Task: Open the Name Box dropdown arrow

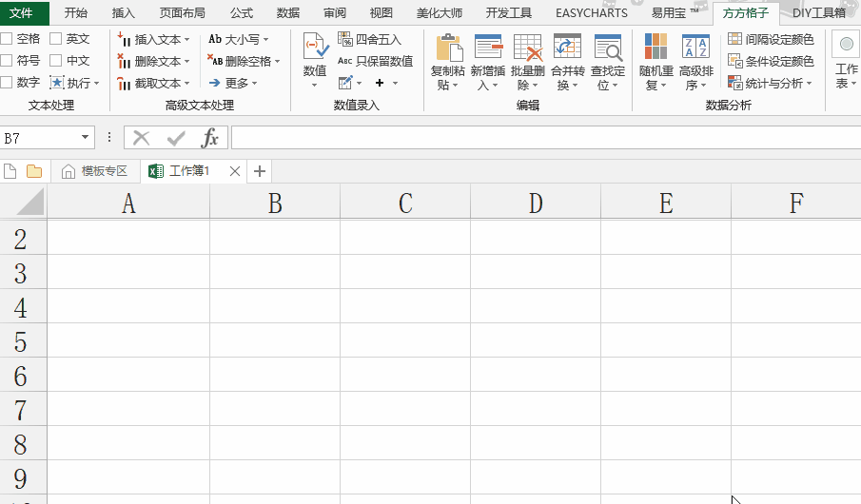Action: tap(85, 137)
